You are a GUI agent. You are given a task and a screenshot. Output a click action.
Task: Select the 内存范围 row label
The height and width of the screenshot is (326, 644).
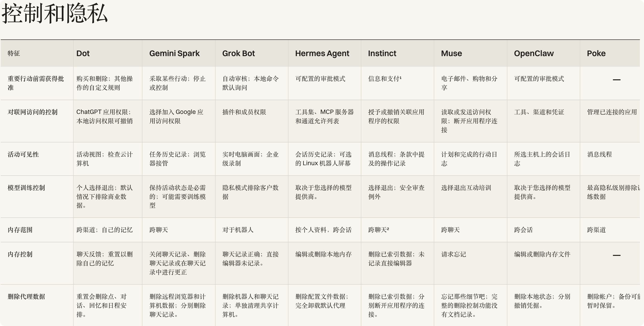tap(20, 230)
